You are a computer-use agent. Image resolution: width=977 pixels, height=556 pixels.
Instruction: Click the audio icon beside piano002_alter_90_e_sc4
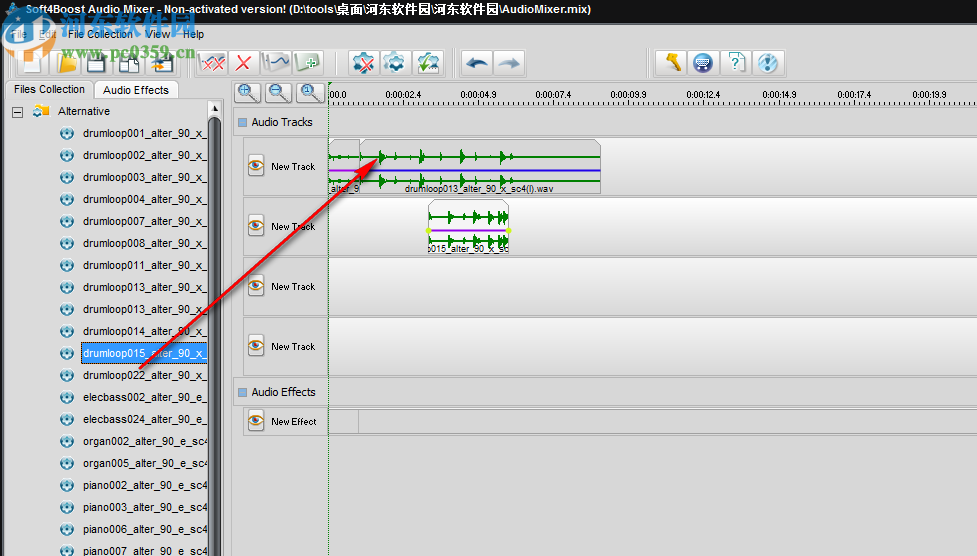tap(67, 485)
